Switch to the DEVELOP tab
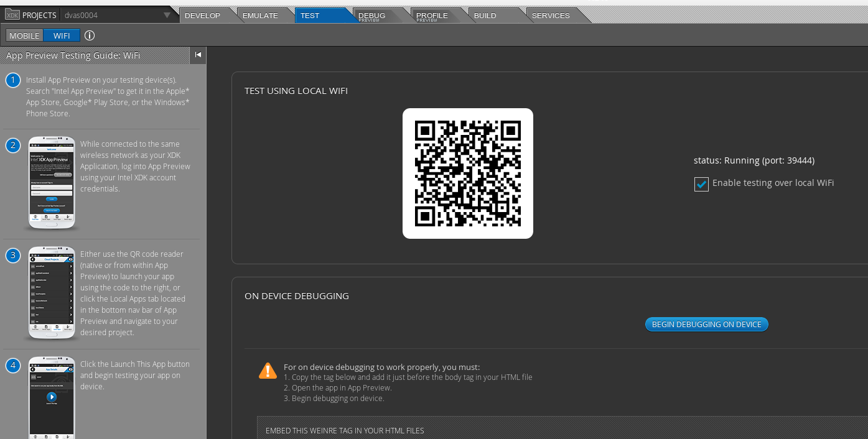This screenshot has width=868, height=439. click(x=202, y=16)
